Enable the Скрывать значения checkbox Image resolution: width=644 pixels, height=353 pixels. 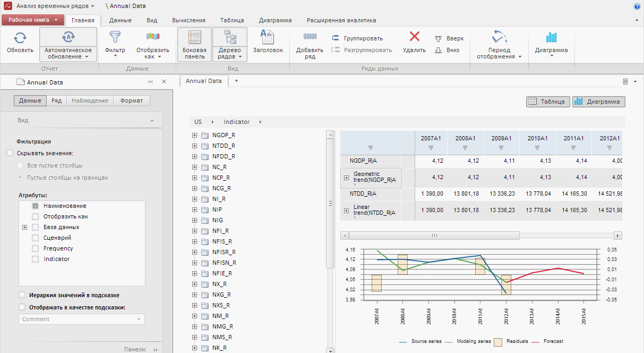[x=10, y=153]
